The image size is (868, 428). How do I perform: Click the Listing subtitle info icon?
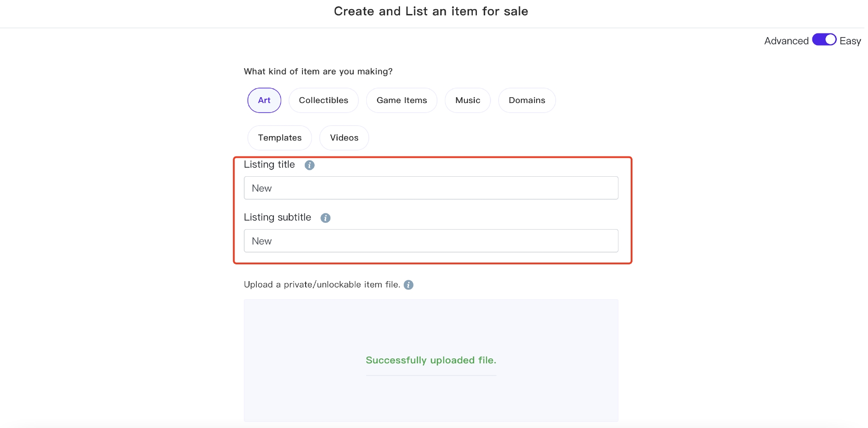pyautogui.click(x=325, y=218)
